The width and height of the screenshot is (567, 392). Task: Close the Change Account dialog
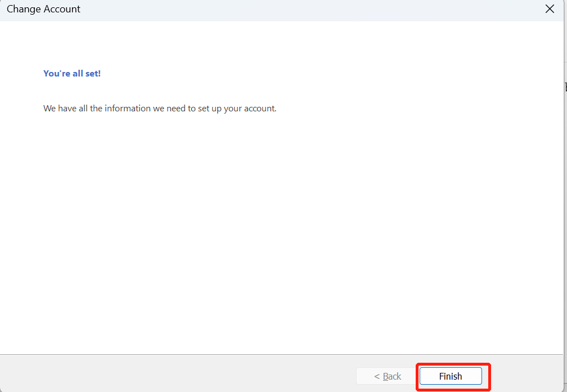pos(550,9)
